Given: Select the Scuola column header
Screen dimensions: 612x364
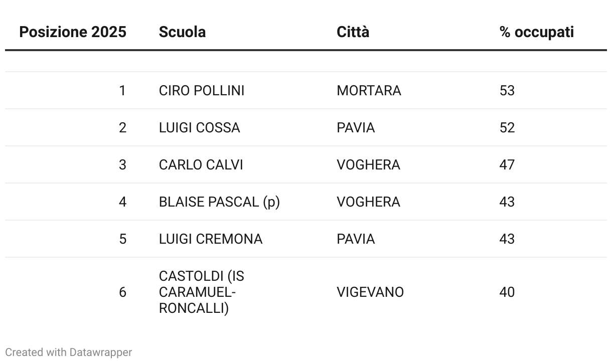Looking at the screenshot, I should click(182, 32).
